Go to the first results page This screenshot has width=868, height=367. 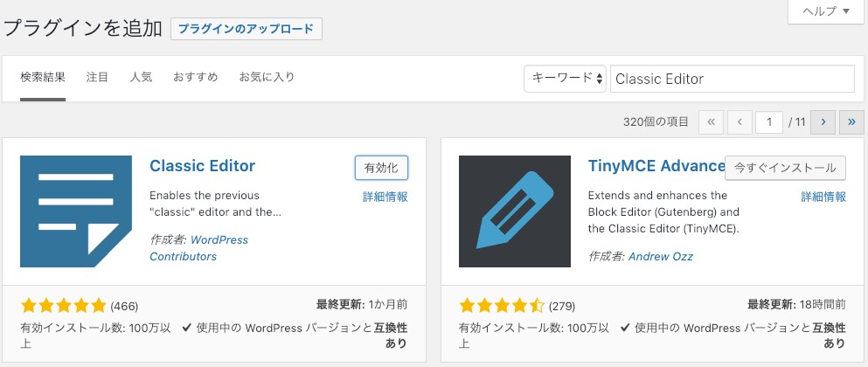point(712,122)
